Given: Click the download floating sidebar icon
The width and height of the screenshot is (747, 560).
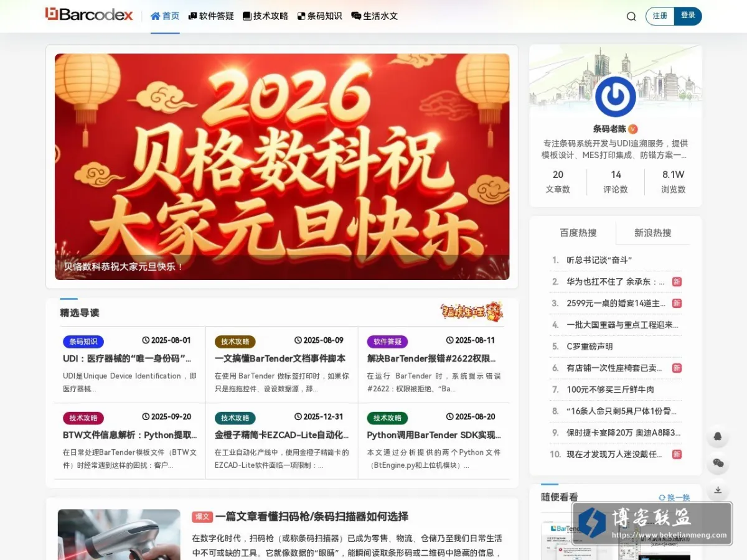Looking at the screenshot, I should click(718, 490).
